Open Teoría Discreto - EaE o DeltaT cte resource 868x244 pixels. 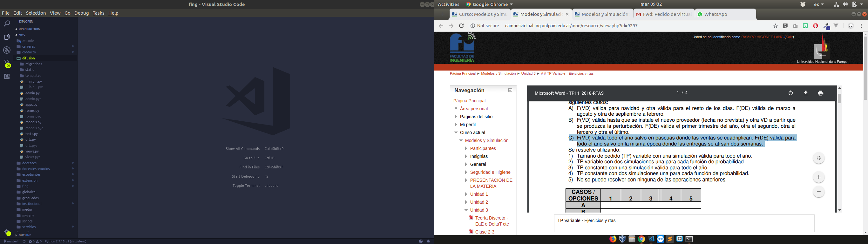click(492, 221)
